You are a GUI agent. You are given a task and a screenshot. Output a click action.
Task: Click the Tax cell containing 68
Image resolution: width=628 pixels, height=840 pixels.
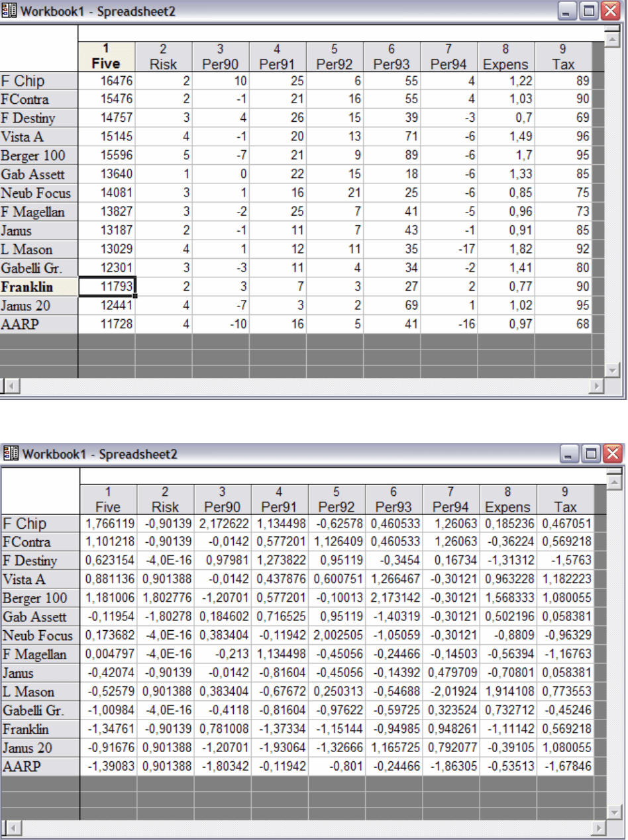562,324
